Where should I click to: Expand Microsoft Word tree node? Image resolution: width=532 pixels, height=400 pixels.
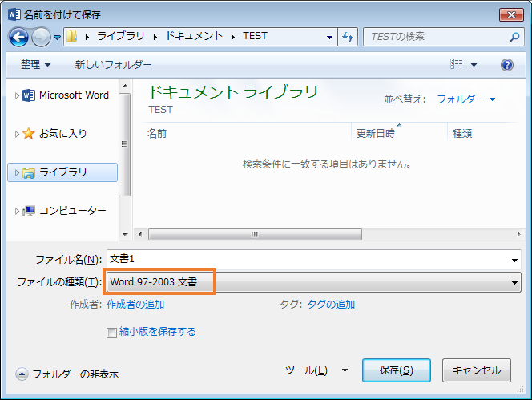(17, 96)
